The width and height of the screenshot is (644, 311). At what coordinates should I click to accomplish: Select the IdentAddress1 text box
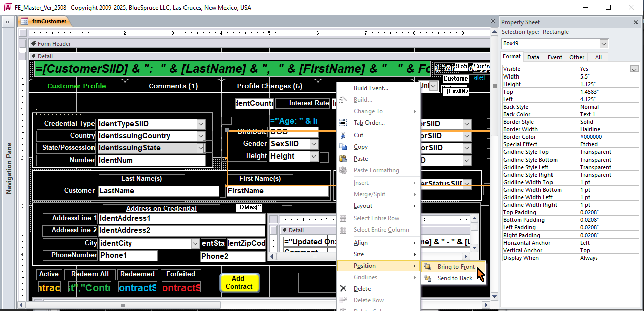pyautogui.click(x=181, y=219)
